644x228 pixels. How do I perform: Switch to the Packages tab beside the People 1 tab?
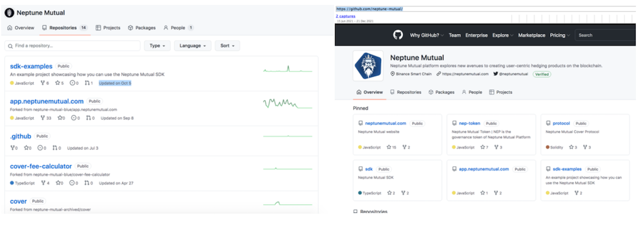[x=142, y=28]
